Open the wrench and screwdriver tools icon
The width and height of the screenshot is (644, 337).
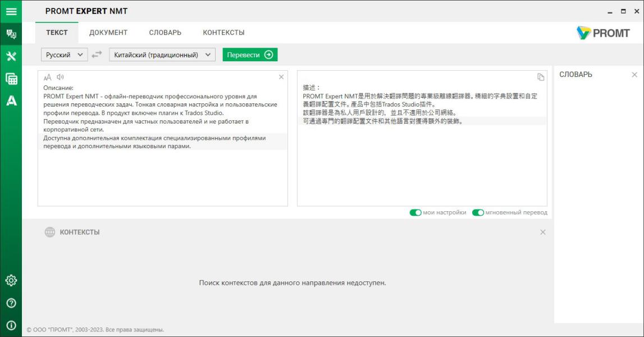[11, 56]
